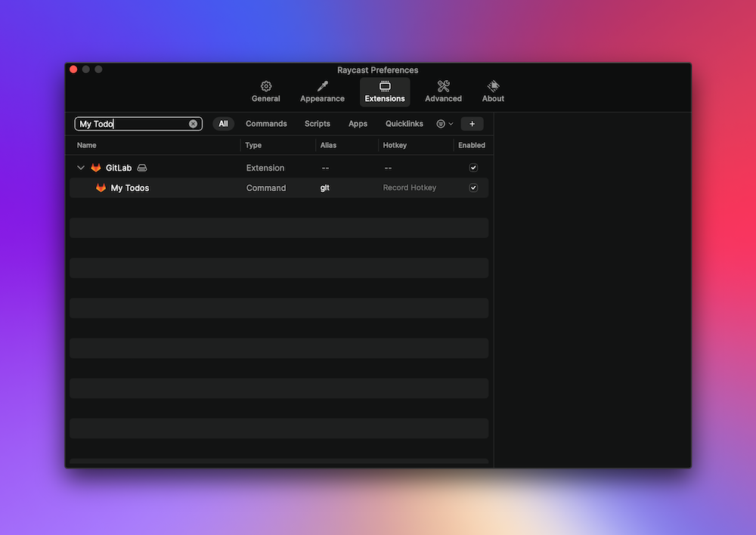Viewport: 756px width, 535px height.
Task: Open the General preferences tab icon
Action: (265, 86)
